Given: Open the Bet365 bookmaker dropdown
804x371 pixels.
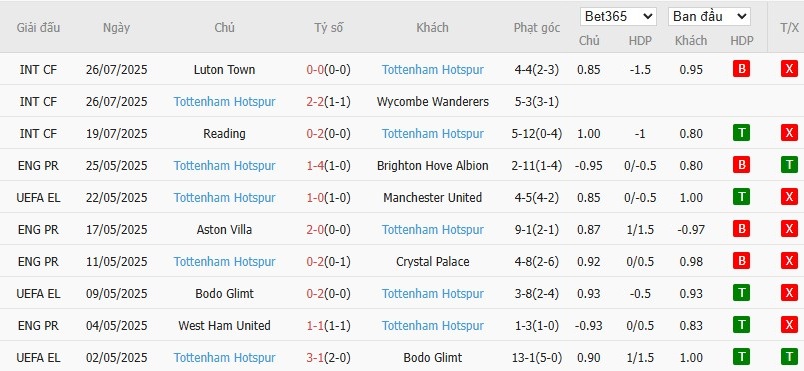Looking at the screenshot, I should coord(618,16).
